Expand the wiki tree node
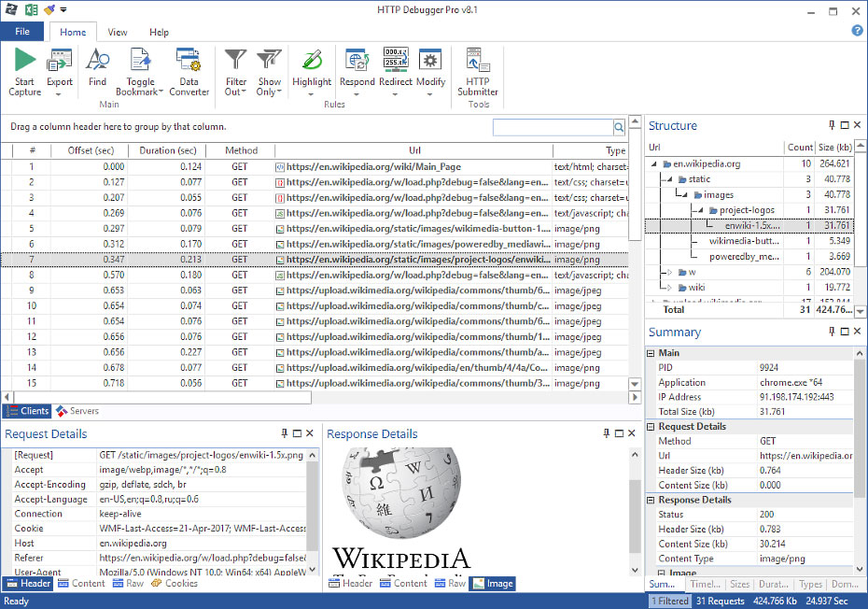This screenshot has height=609, width=868. pyautogui.click(x=667, y=288)
